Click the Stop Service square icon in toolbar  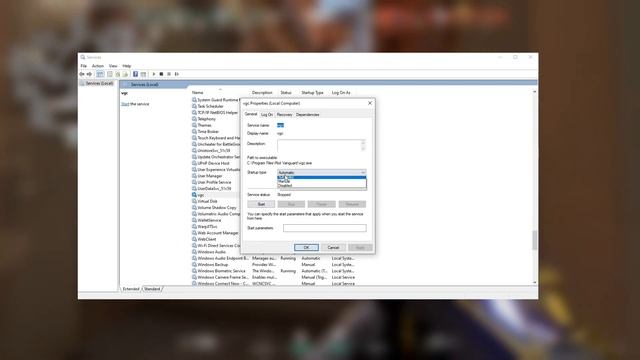[161, 74]
